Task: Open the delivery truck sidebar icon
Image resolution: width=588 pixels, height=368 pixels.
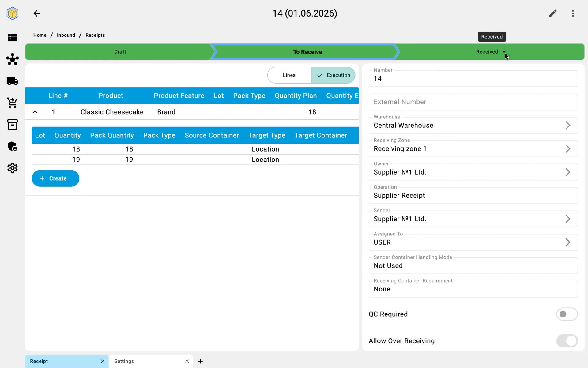Action: pyautogui.click(x=13, y=81)
